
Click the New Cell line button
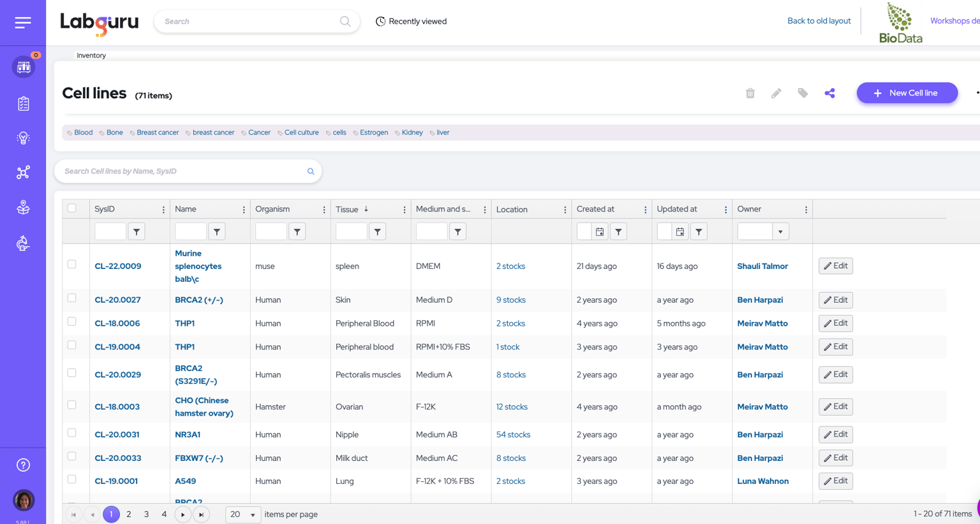(907, 93)
